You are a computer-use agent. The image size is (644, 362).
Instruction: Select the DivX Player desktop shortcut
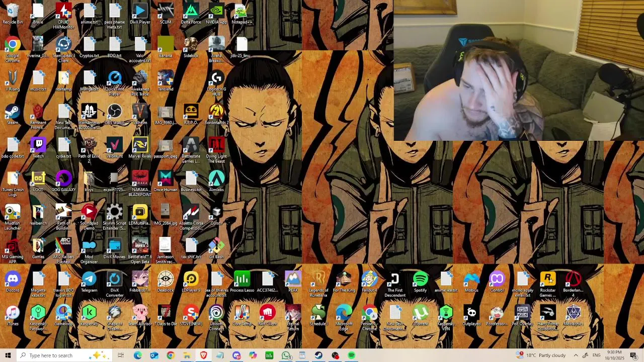pos(140,14)
